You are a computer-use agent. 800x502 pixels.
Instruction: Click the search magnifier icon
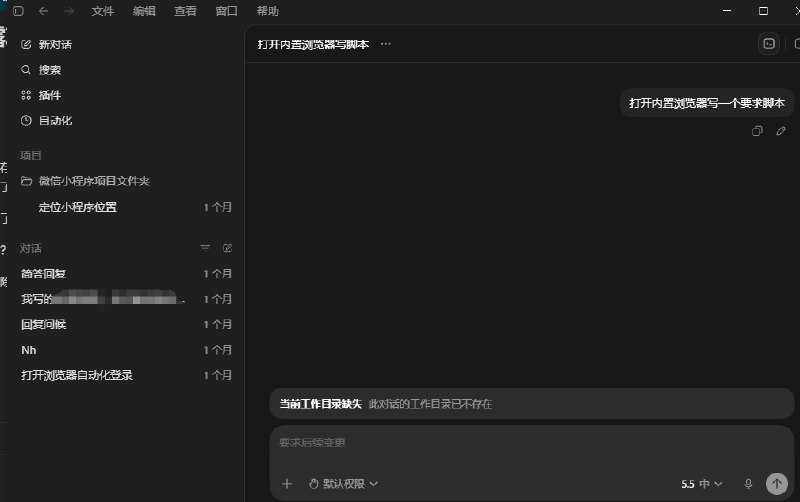(26, 70)
